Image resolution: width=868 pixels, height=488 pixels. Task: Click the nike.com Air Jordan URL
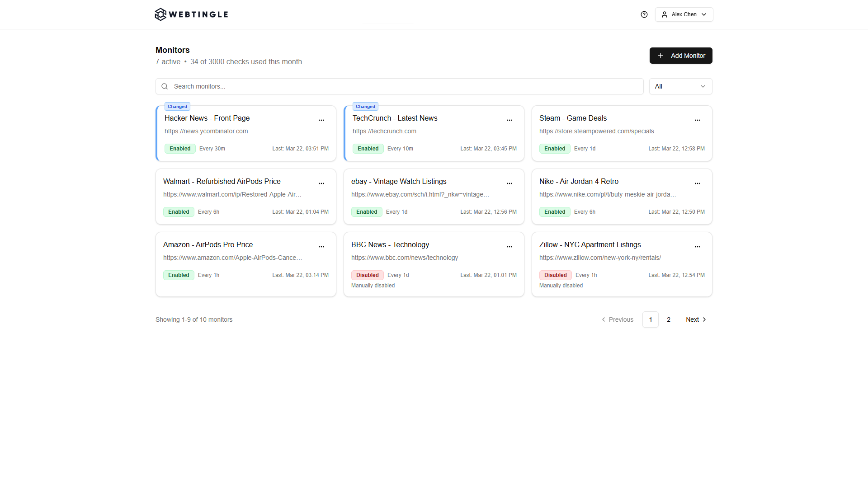pyautogui.click(x=608, y=194)
